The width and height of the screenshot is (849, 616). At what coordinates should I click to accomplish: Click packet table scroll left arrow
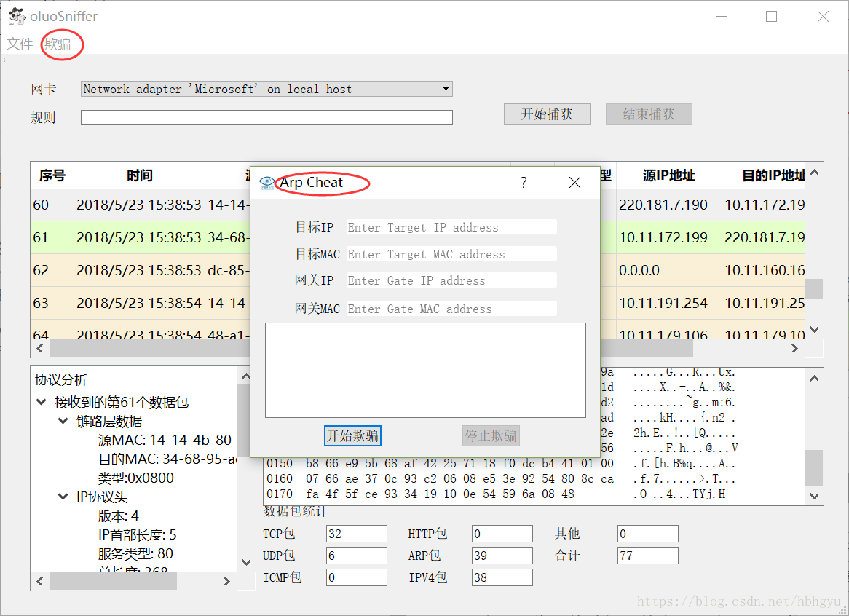[40, 349]
